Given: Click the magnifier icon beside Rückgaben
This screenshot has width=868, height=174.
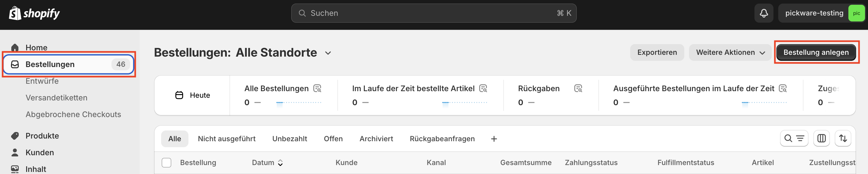Looking at the screenshot, I should coord(578,88).
